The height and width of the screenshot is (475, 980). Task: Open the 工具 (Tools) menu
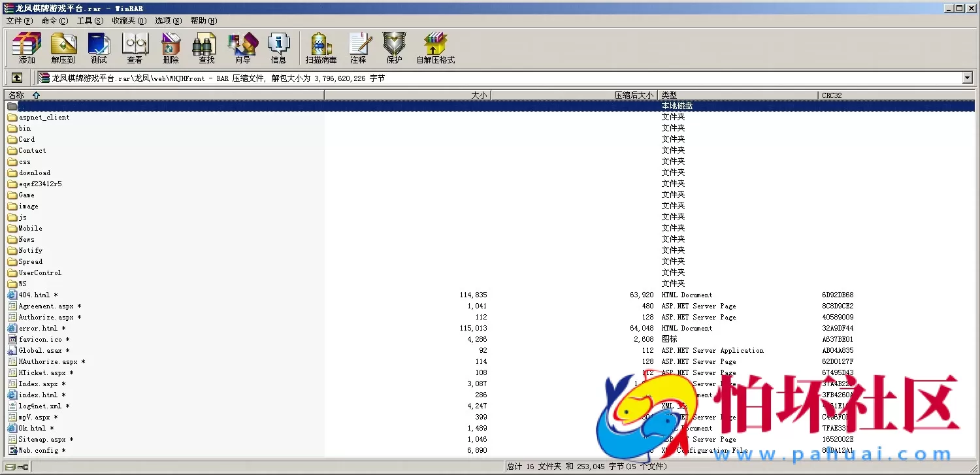(x=90, y=21)
